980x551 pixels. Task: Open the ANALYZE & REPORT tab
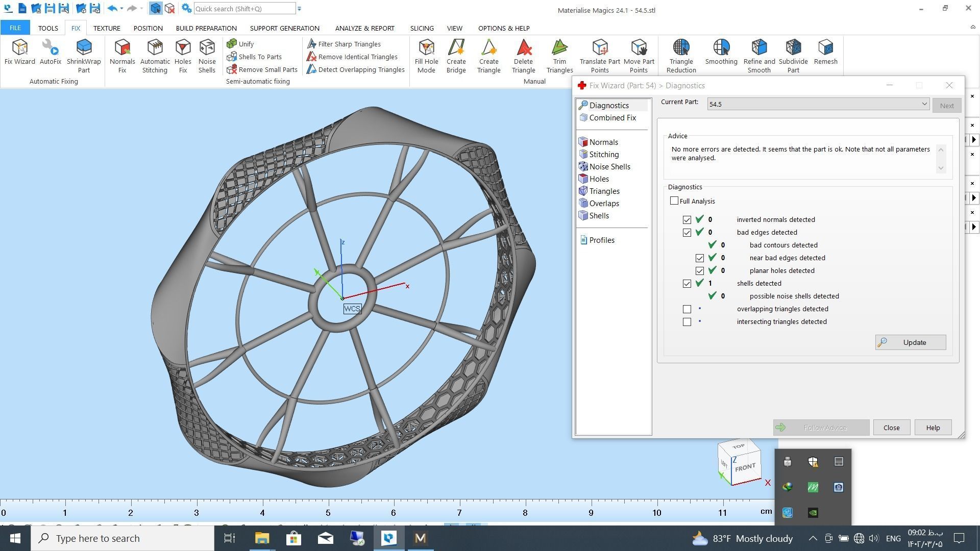364,28
